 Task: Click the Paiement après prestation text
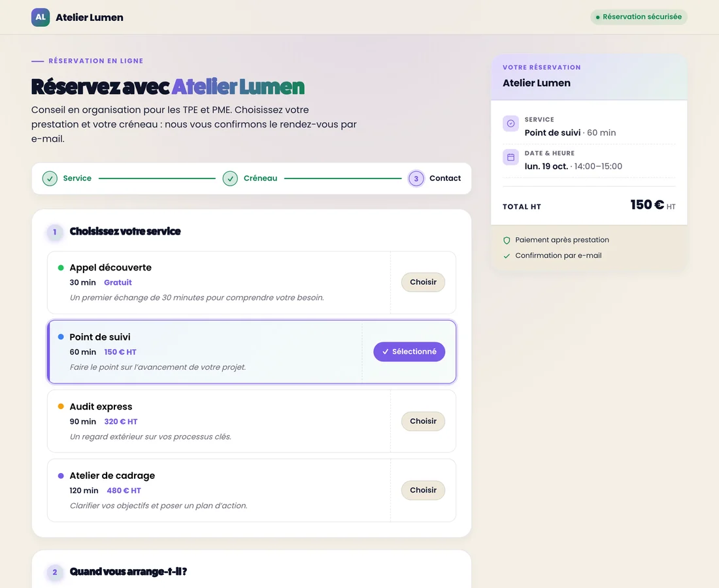[562, 240]
